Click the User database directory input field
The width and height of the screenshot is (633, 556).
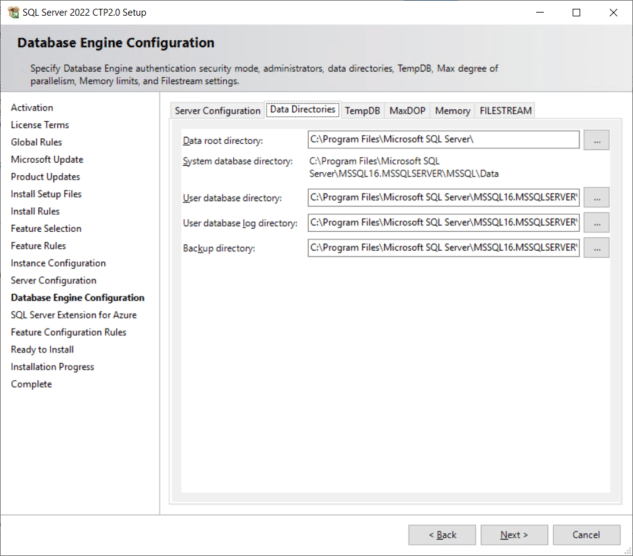coord(444,198)
